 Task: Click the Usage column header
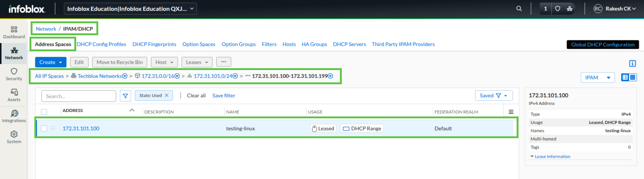[x=315, y=112]
